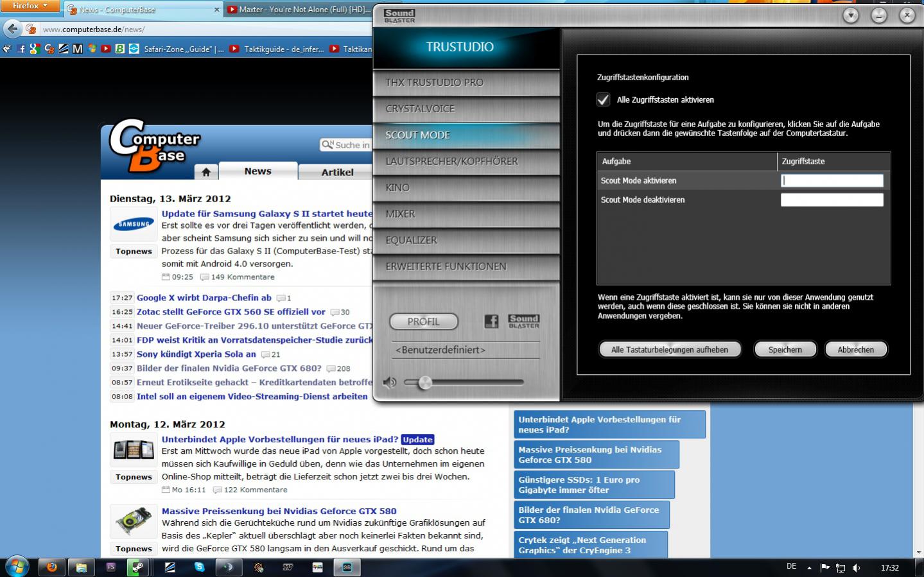Show hidden tray icons arrow

point(809,567)
